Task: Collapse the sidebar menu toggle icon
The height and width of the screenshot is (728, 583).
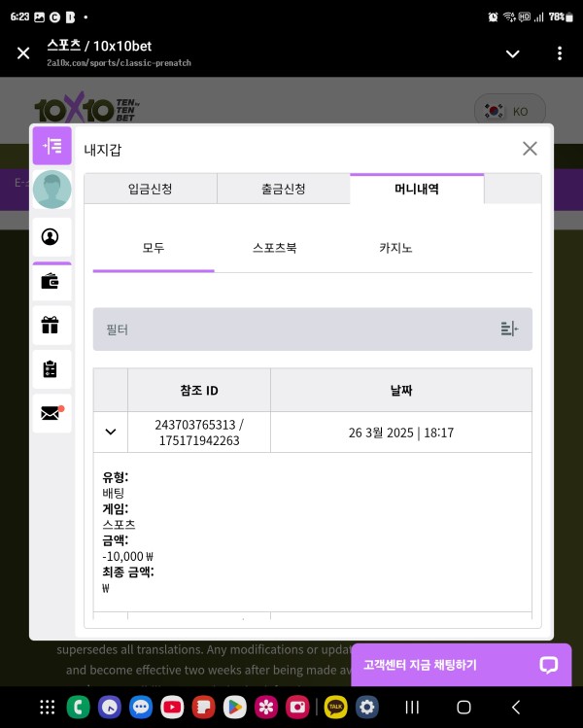Action: pyautogui.click(x=51, y=146)
